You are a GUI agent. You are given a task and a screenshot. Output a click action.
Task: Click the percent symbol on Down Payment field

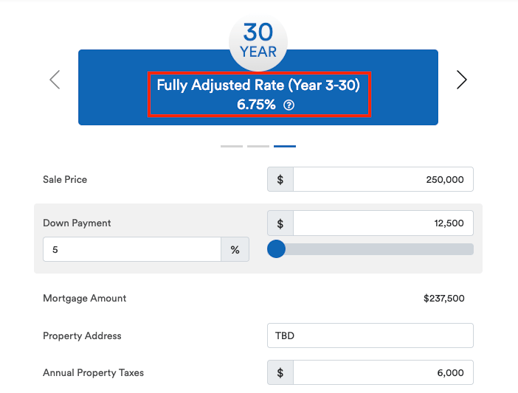(x=235, y=250)
